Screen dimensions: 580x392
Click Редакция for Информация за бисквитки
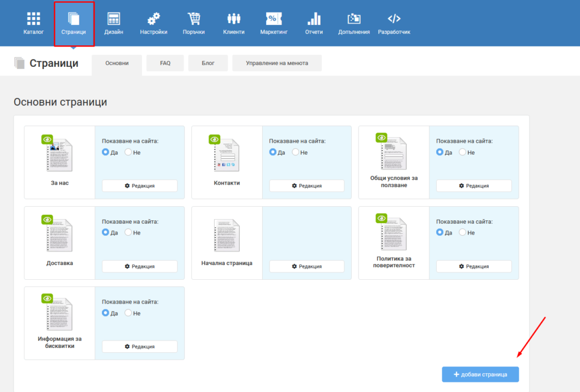point(140,347)
